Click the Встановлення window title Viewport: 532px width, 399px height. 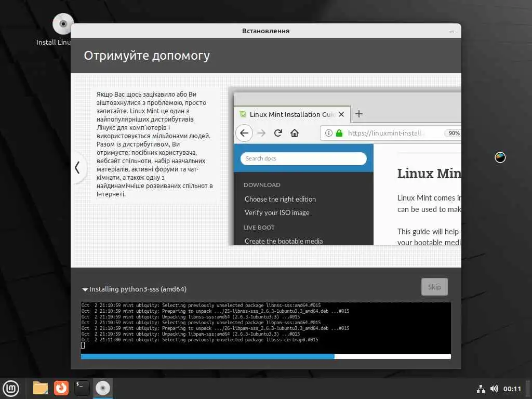click(x=265, y=31)
